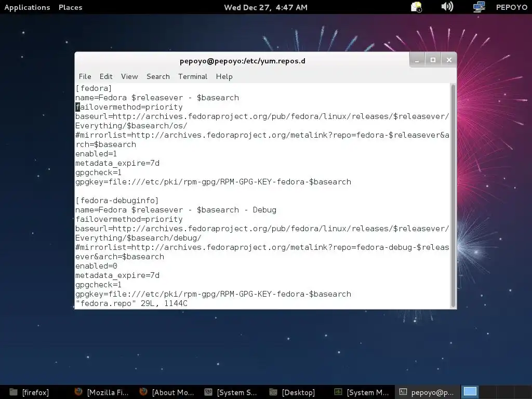Switch to the [firefox] taskbar window
The image size is (532, 399).
[29, 392]
